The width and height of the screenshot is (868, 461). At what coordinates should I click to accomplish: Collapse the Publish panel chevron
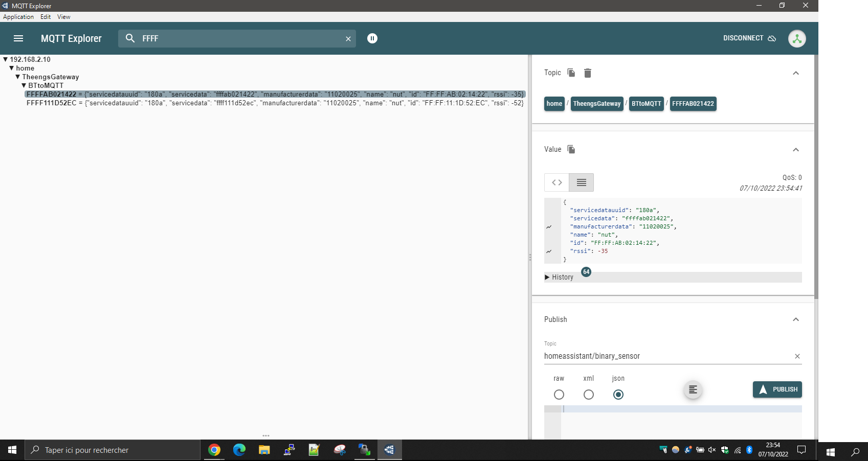[795, 319]
